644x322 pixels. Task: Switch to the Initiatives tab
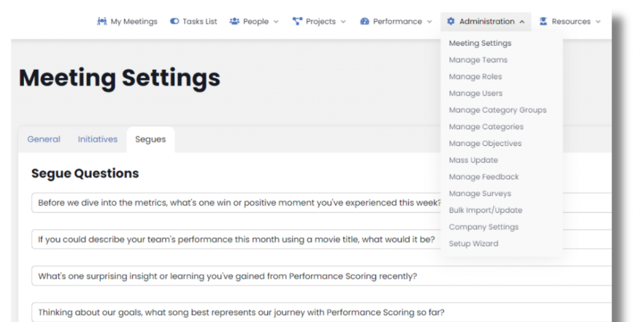[97, 140]
